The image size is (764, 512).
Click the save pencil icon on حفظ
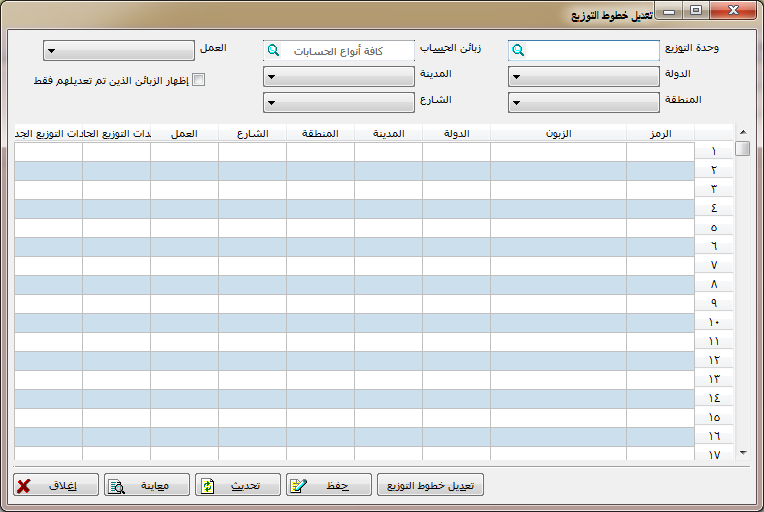click(298, 487)
